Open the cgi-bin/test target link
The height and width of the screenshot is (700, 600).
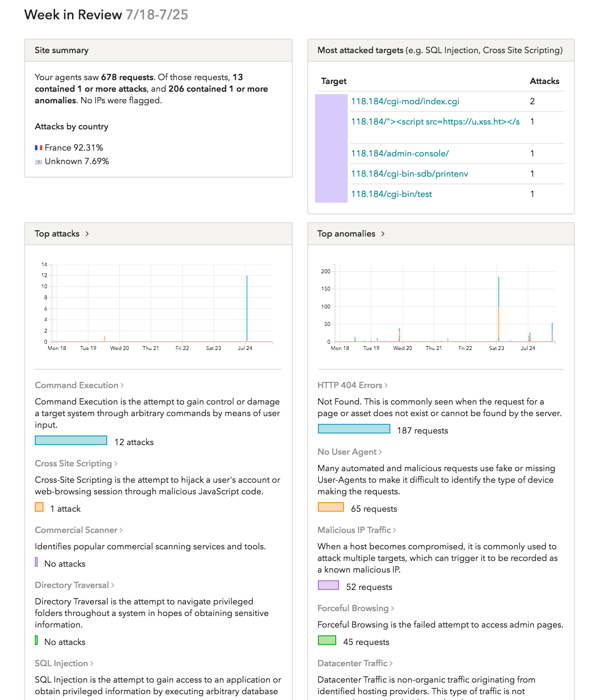point(391,194)
